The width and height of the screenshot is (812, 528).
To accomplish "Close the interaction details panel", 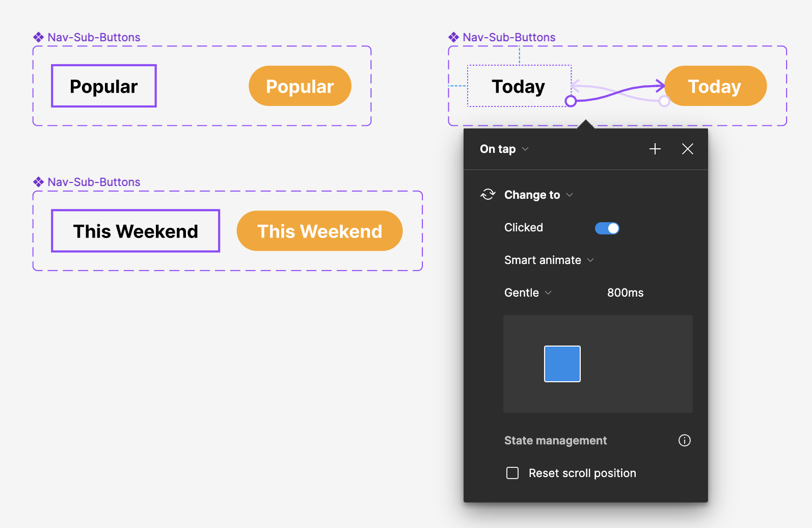I will pos(687,149).
